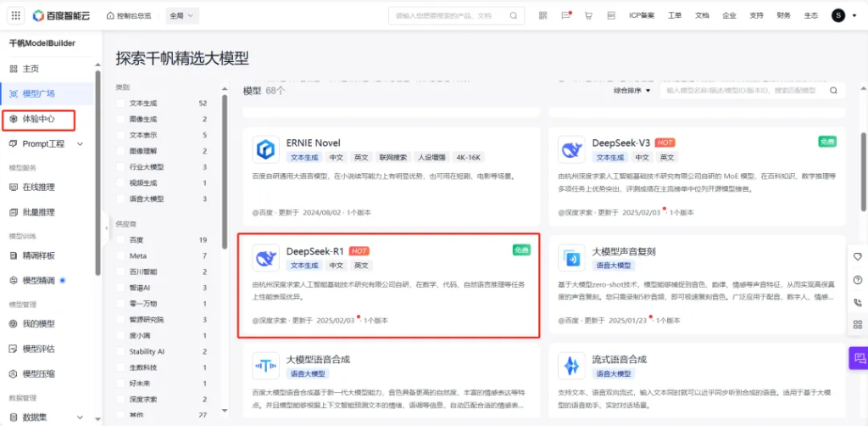Click the search magnifier in top search bar
Image resolution: width=868 pixels, height=426 pixels.
tap(514, 15)
